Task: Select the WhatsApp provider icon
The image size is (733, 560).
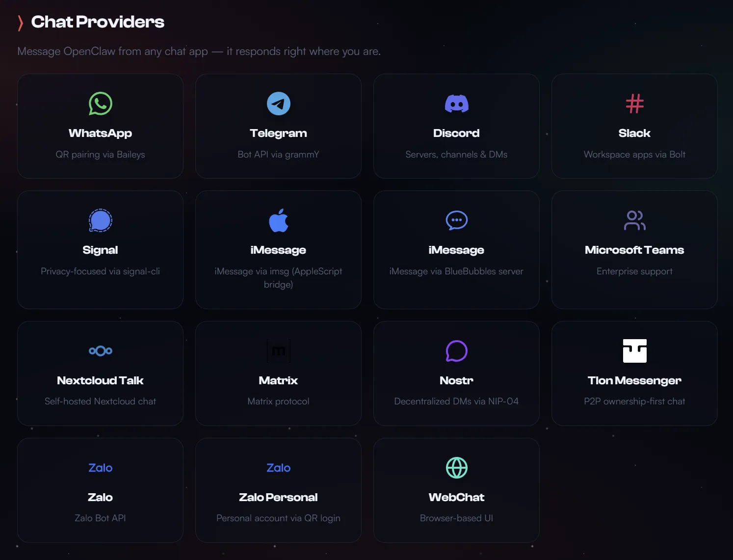Action: pyautogui.click(x=100, y=104)
